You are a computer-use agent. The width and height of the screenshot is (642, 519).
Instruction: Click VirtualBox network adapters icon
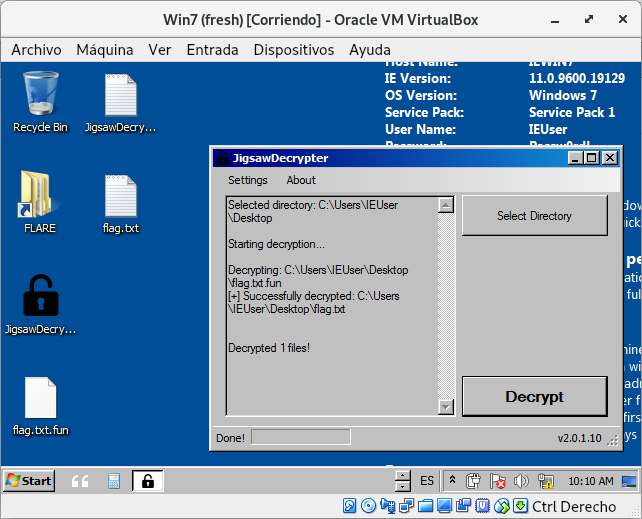tap(407, 506)
